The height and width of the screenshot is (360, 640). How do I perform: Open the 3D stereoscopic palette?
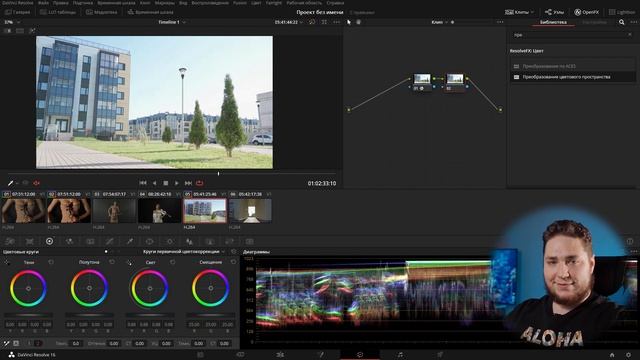pyautogui.click(x=249, y=241)
